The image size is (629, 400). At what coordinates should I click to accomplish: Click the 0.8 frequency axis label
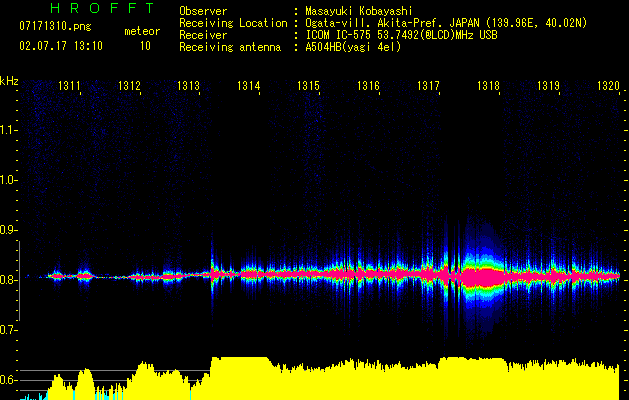click(7, 280)
